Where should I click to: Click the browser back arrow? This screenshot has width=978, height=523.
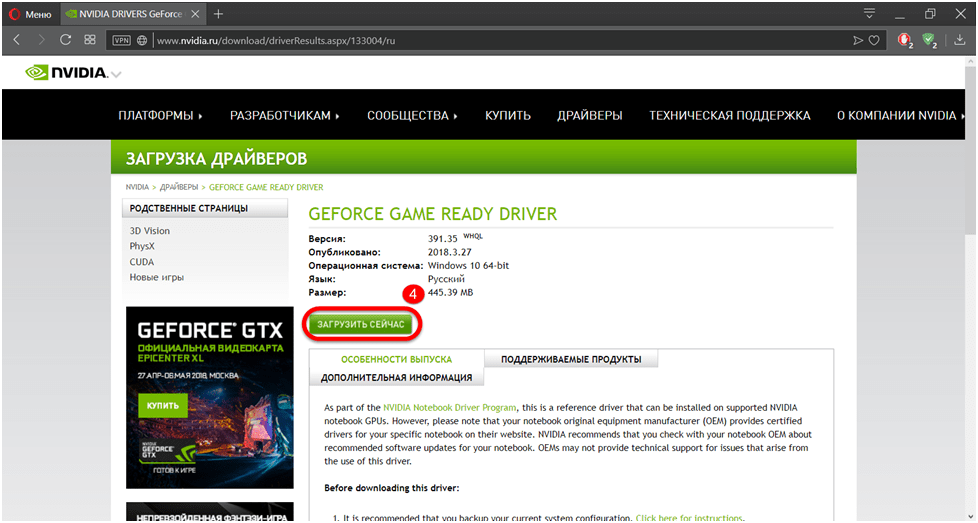[x=17, y=40]
